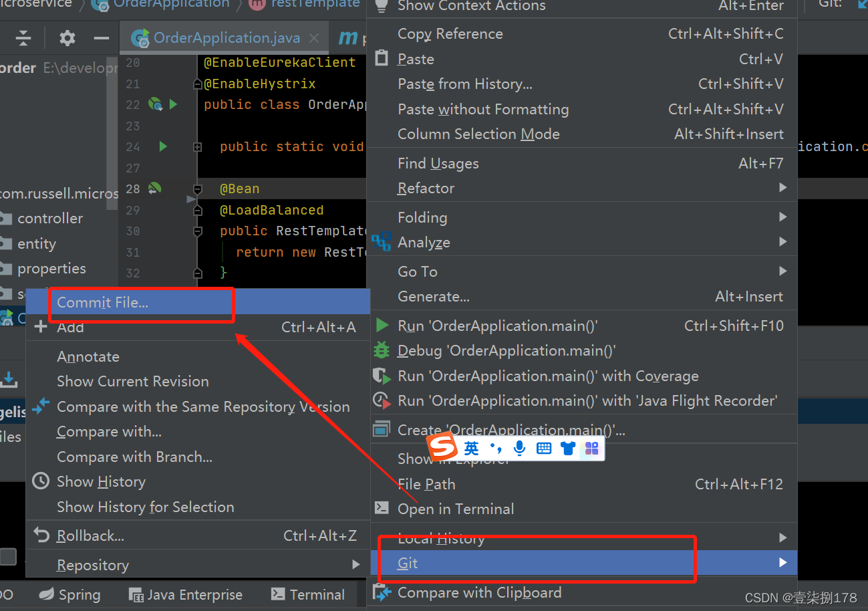
Task: Select Annotate in Git submenu
Action: pyautogui.click(x=198, y=357)
